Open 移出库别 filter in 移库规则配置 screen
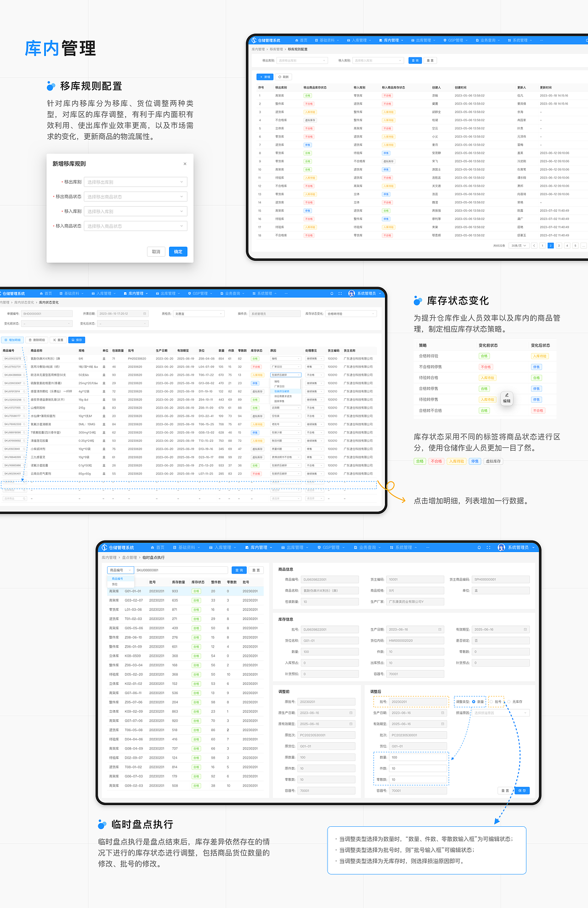This screenshot has width=588, height=908. click(302, 61)
